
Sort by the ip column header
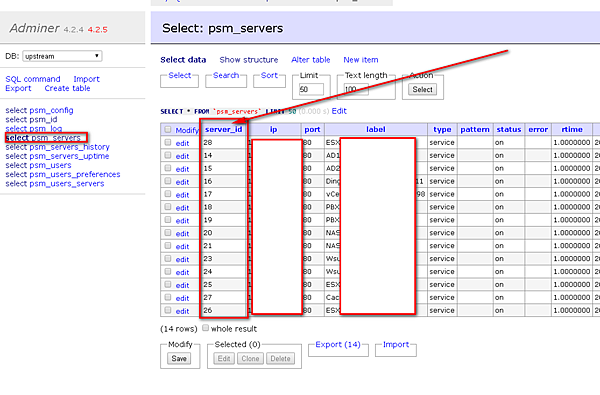click(273, 129)
